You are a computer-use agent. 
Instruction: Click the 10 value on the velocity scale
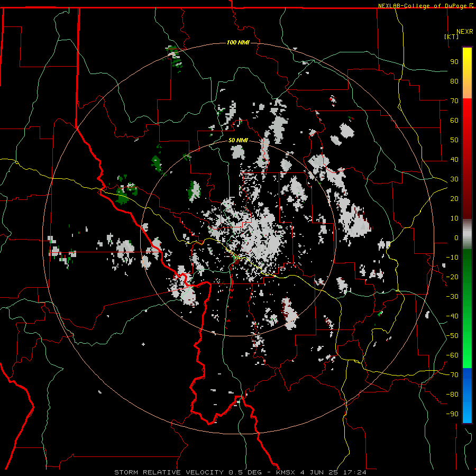coord(454,218)
